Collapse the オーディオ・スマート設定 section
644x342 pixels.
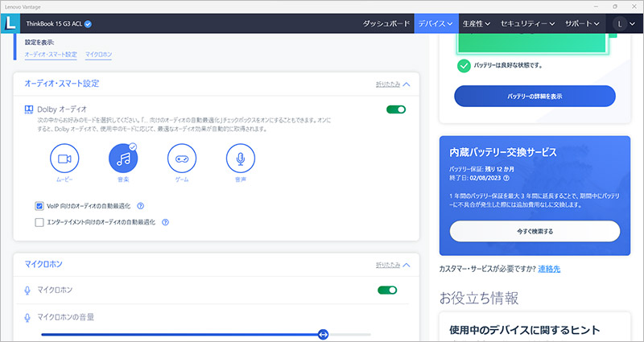pyautogui.click(x=393, y=84)
